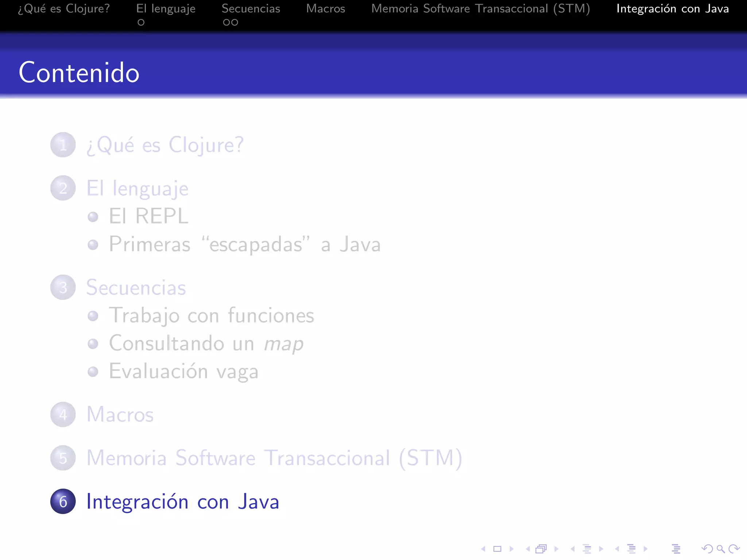Screen dimensions: 747x560
Task: Click the subsection navigation lines icon
Action: (x=587, y=549)
